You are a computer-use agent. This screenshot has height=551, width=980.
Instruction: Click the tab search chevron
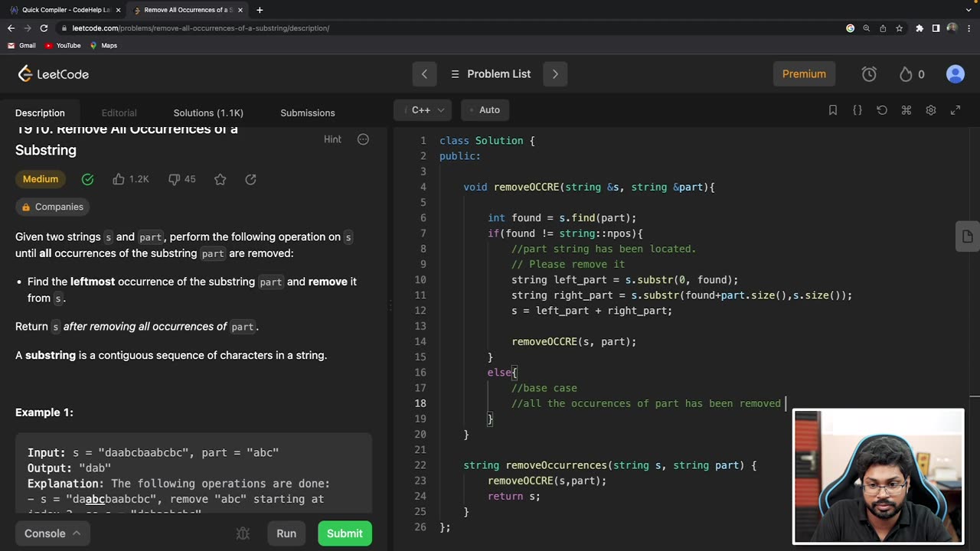tap(969, 10)
